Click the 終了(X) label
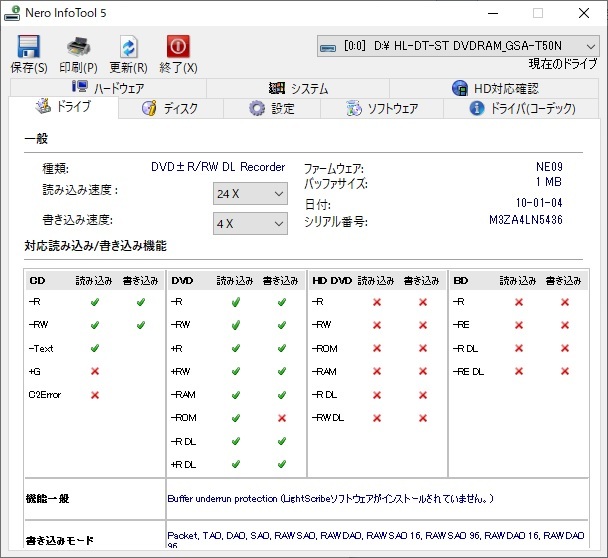 [x=178, y=68]
